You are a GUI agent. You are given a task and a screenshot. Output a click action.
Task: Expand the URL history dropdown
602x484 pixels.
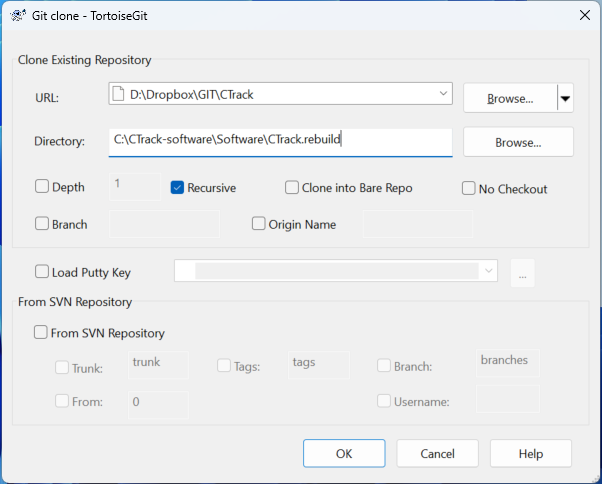pos(444,95)
